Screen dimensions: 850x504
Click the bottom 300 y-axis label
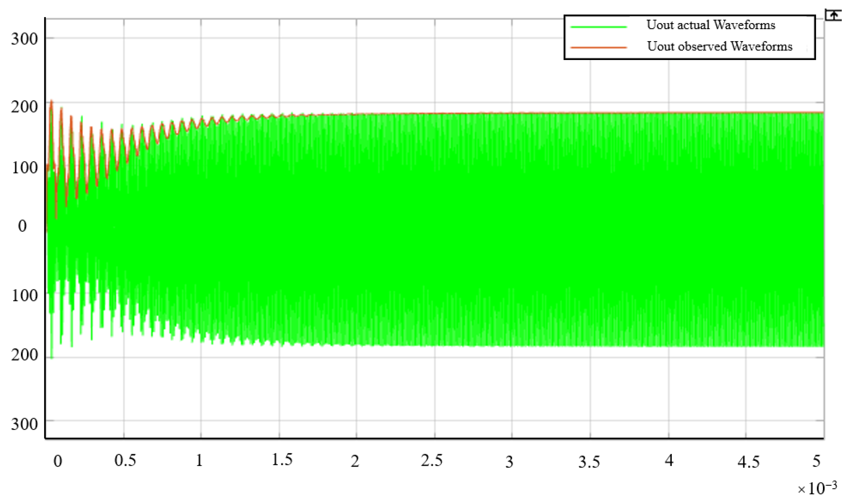(x=24, y=424)
